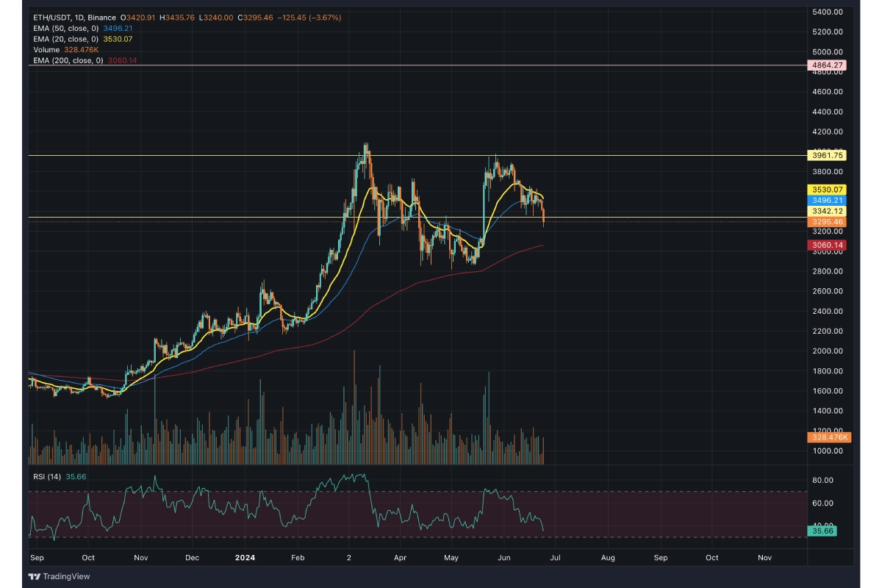Click the yellow 3530.07 price axis tag

pos(828,190)
